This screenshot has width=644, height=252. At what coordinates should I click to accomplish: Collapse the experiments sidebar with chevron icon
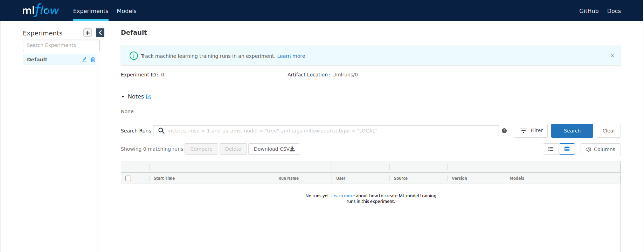tap(100, 33)
